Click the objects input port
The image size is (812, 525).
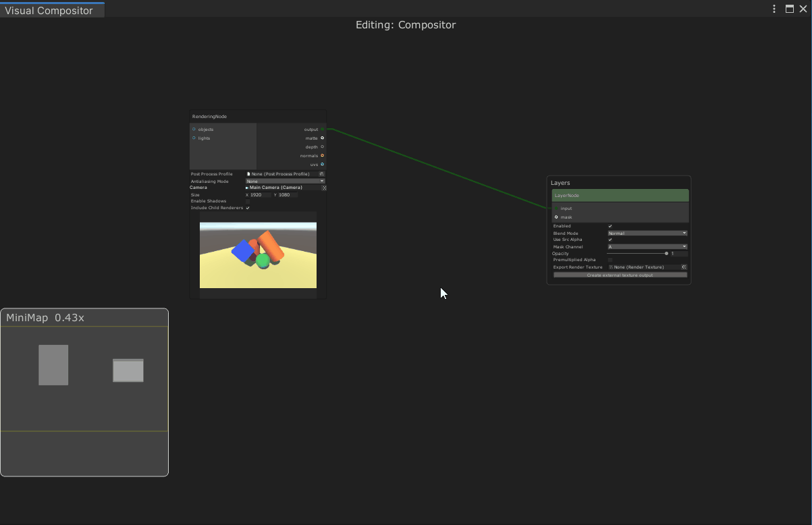tap(194, 129)
